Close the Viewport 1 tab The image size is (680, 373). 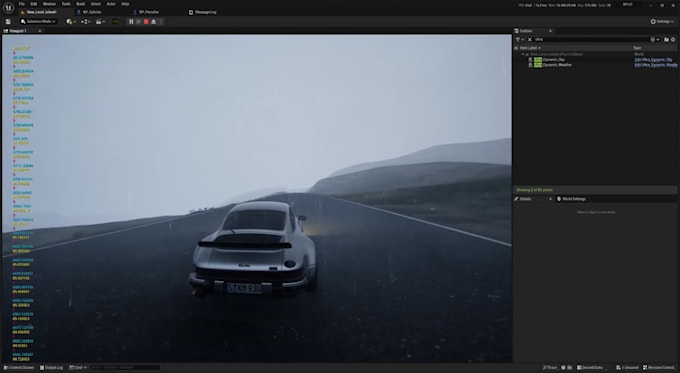point(40,31)
